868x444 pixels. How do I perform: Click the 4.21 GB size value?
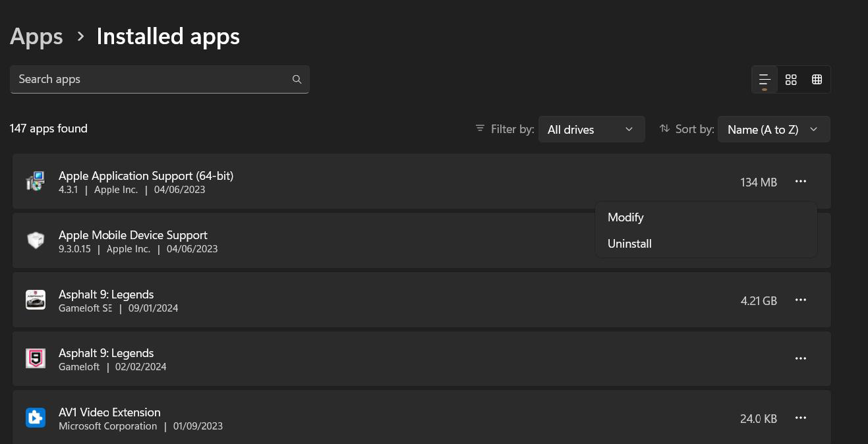[x=759, y=300]
